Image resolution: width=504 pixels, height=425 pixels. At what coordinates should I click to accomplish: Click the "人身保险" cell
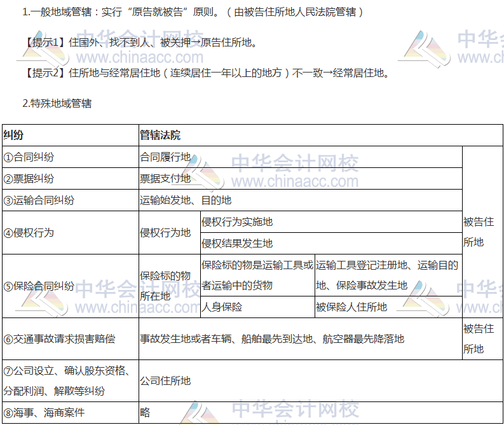click(222, 307)
